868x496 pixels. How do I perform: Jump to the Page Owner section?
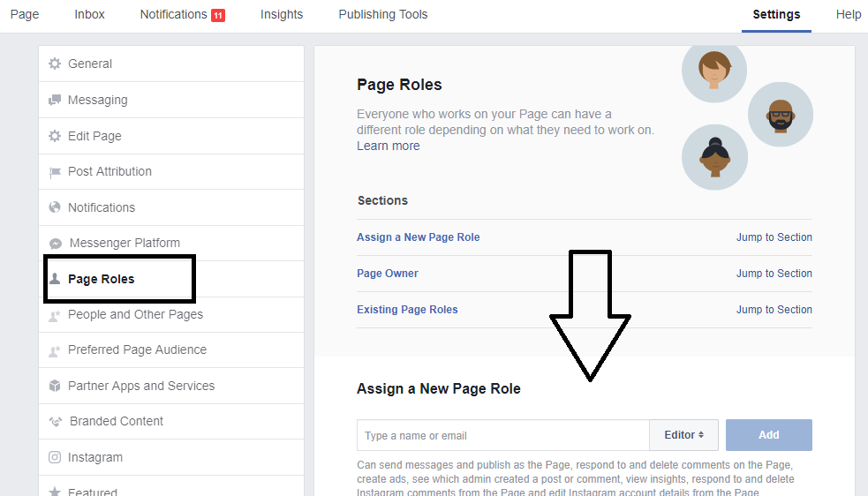[x=774, y=274]
